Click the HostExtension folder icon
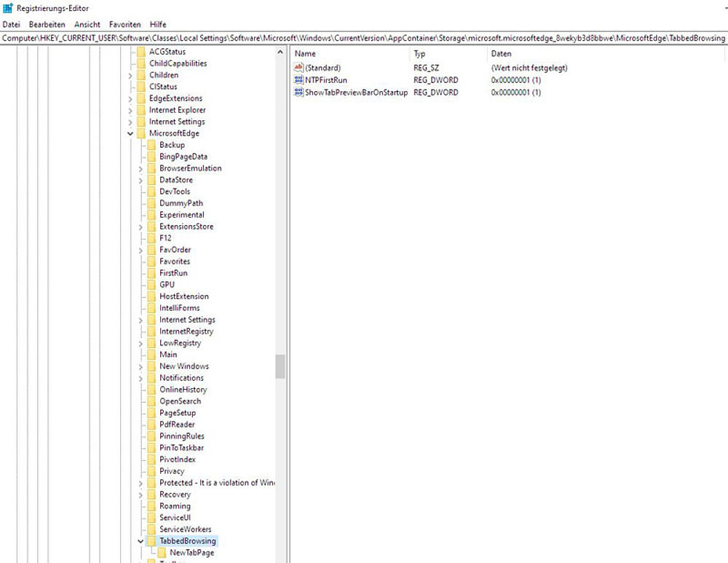 151,296
